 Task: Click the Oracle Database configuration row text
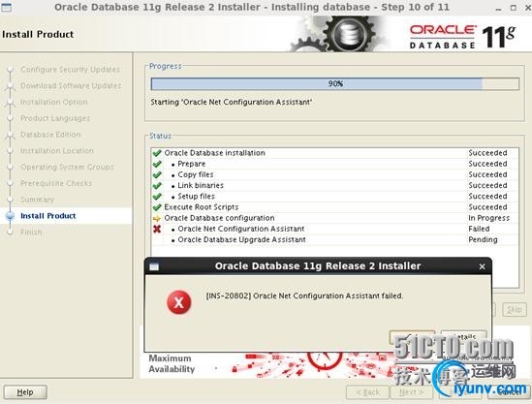pyautogui.click(x=219, y=218)
